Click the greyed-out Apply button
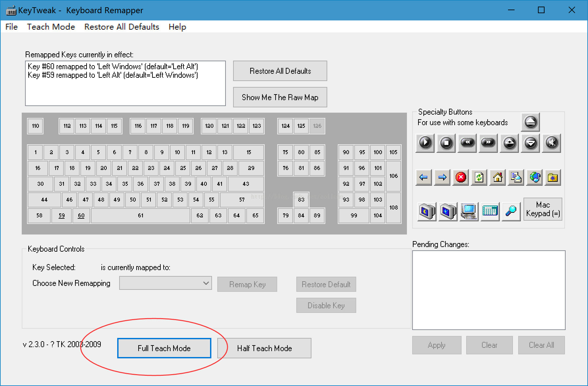The image size is (588, 386). click(437, 345)
